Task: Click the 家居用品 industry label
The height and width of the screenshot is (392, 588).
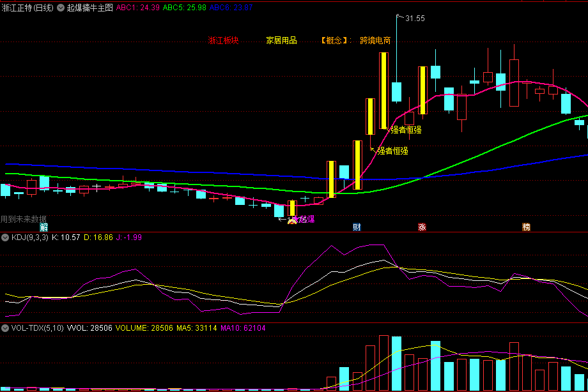Action: pyautogui.click(x=281, y=40)
